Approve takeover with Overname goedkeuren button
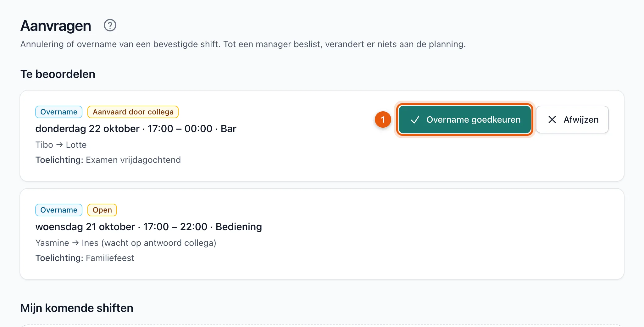The width and height of the screenshot is (644, 327). pos(465,119)
